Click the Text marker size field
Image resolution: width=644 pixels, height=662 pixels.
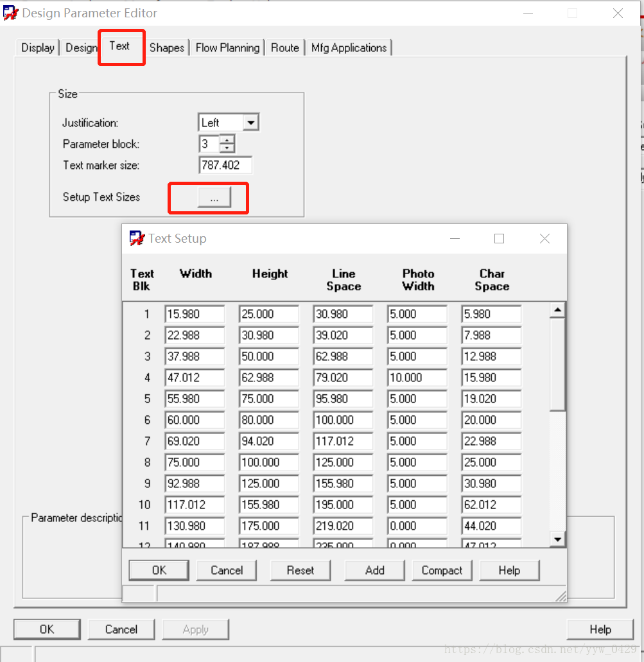pyautogui.click(x=225, y=165)
